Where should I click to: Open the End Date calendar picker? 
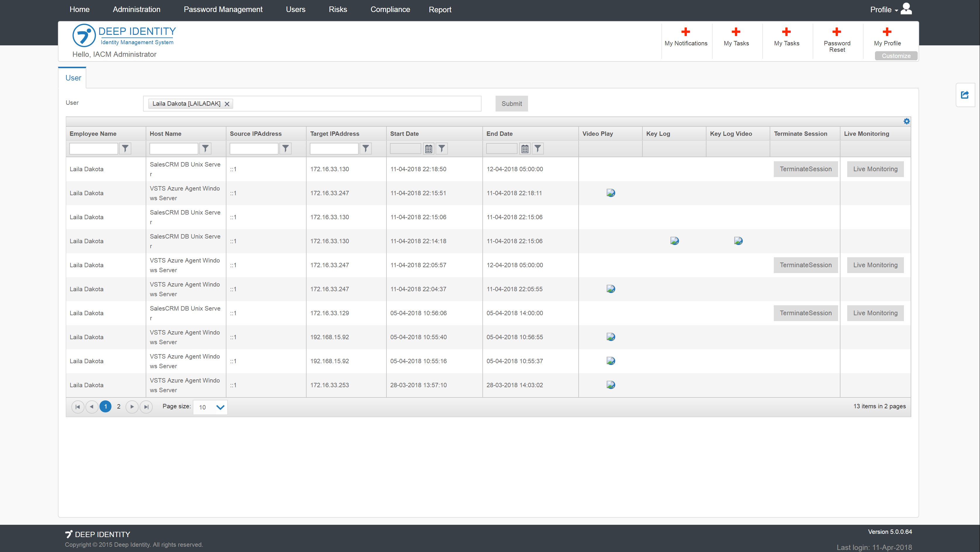coord(525,149)
